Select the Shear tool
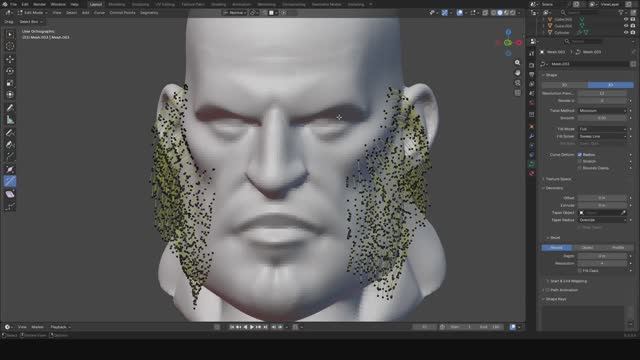The width and height of the screenshot is (640, 360). pos(10,194)
